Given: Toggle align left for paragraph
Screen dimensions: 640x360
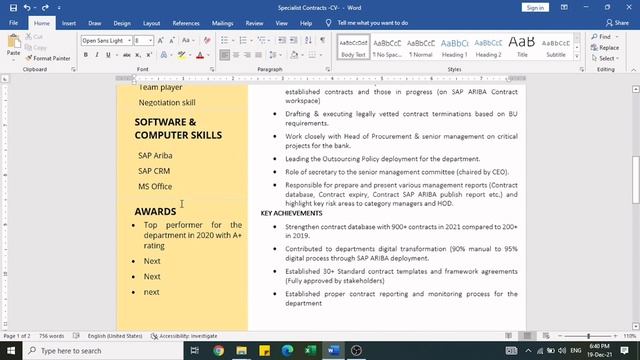Looking at the screenshot, I should click(224, 55).
